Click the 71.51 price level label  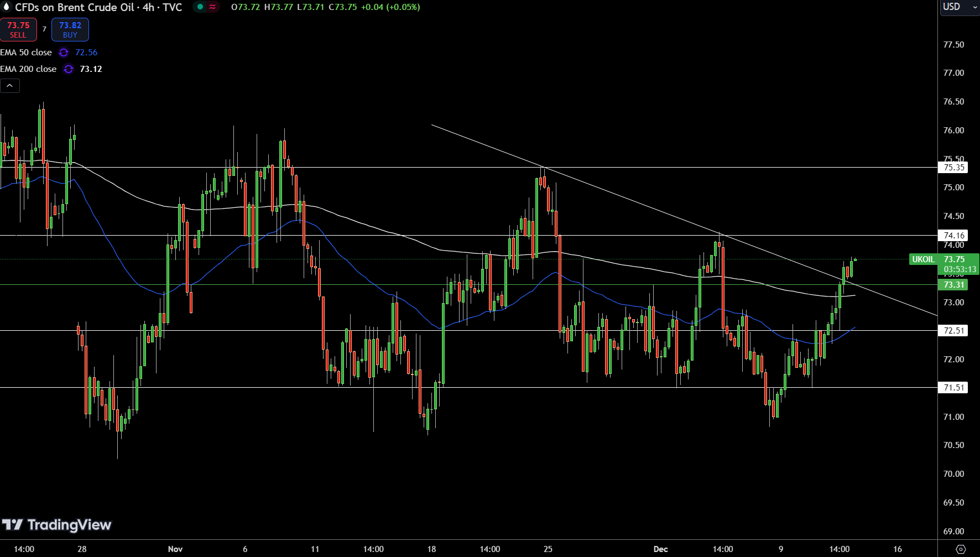tap(953, 388)
